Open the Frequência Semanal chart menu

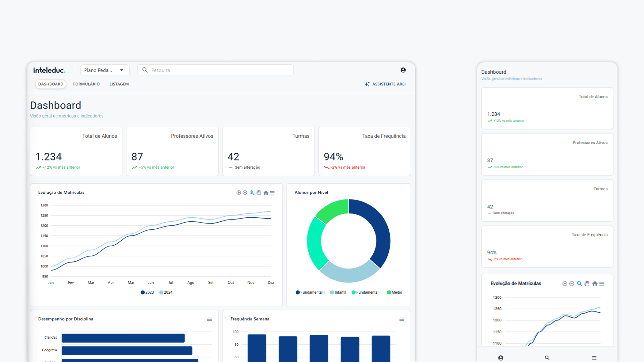click(x=402, y=319)
